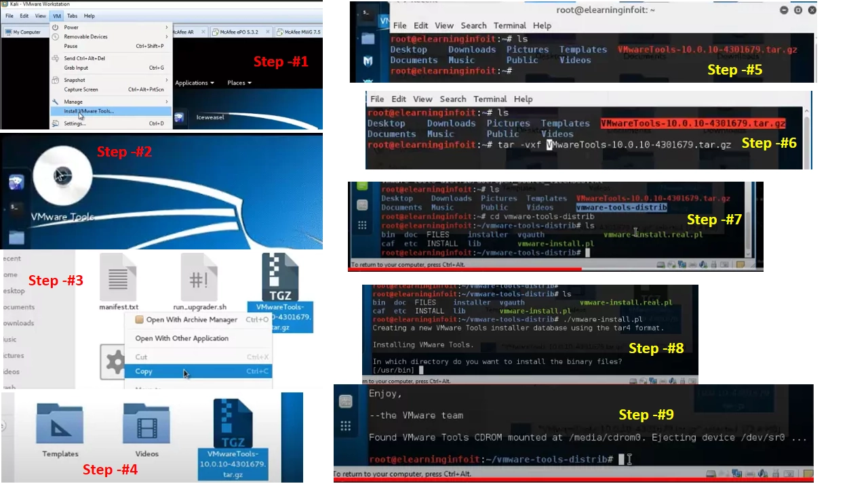This screenshot has height=488, width=868.
Task: Click the vmware-install.real.pl file name under cd command
Action: (x=652, y=235)
